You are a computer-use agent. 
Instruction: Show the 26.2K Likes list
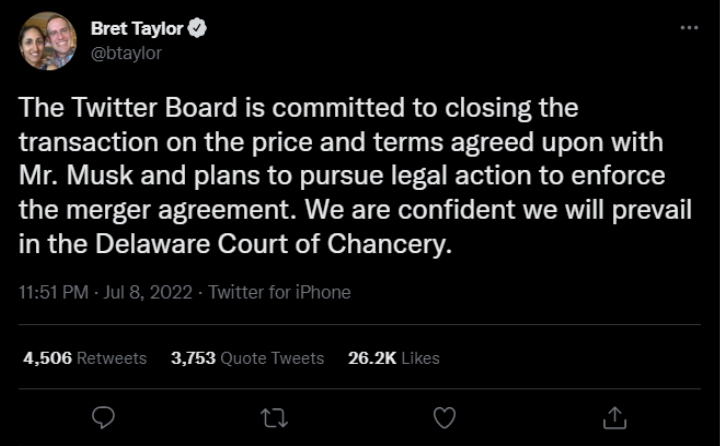tap(393, 358)
